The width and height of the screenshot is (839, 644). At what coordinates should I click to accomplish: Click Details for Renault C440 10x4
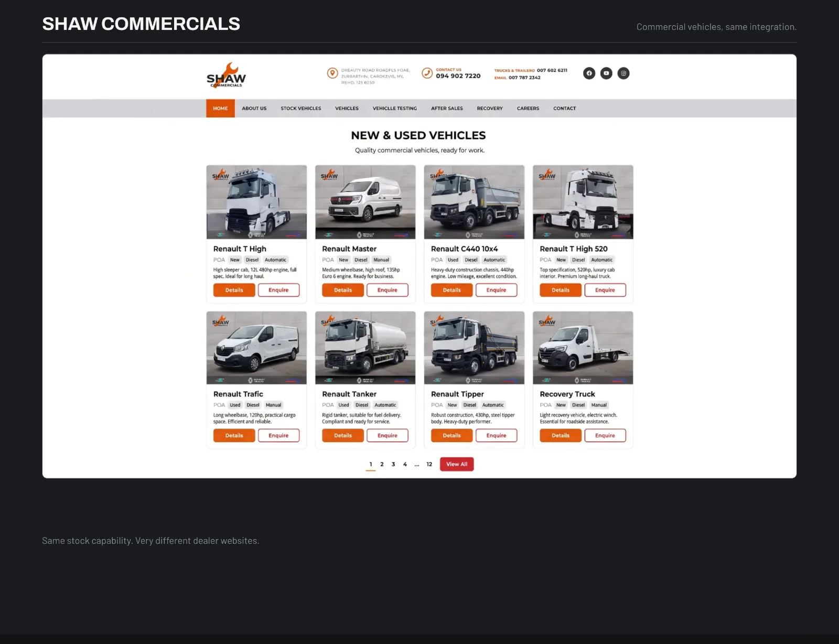pos(452,290)
